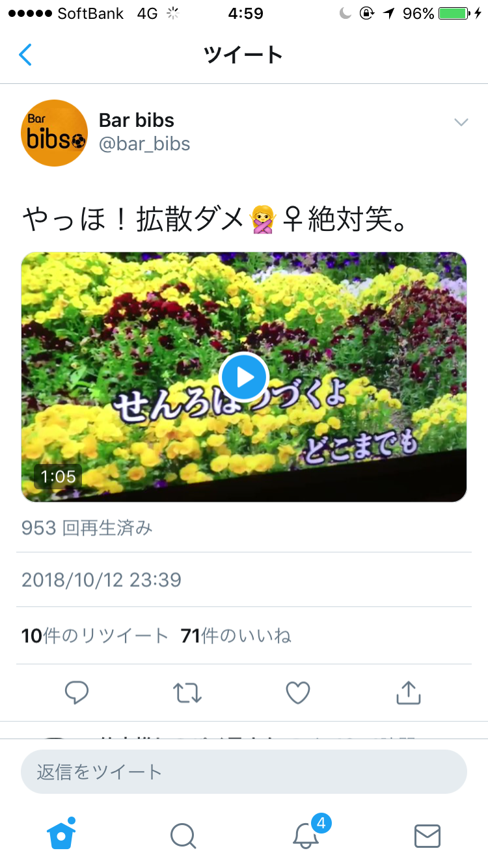Viewport: 488px width, 868px height.
Task: Open the share tweet icon
Action: pyautogui.click(x=409, y=692)
